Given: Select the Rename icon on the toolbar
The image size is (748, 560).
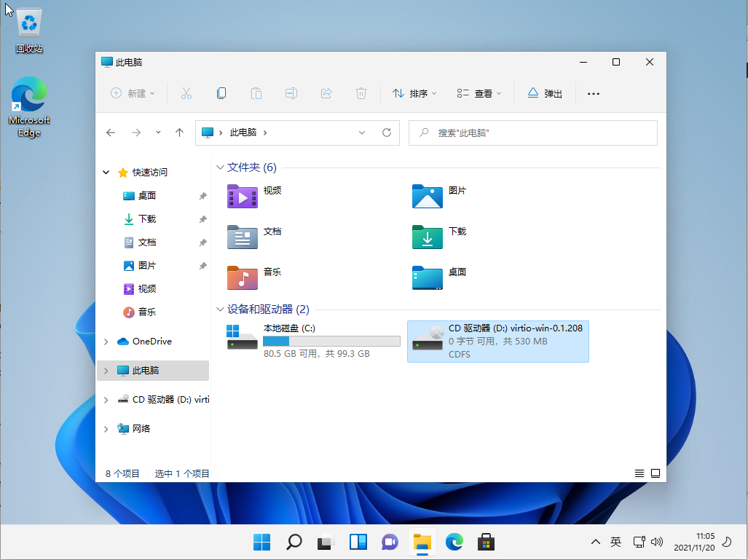Looking at the screenshot, I should [x=291, y=93].
